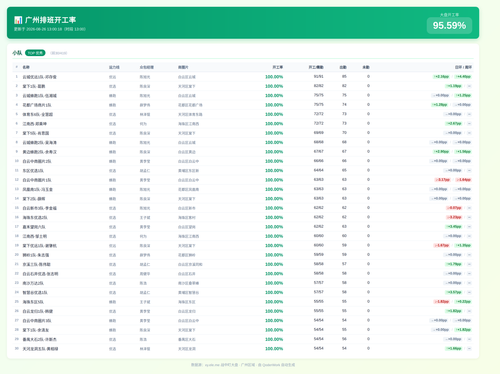
Task: Click the red -3.17pp badge in row 12
Action: (442, 180)
